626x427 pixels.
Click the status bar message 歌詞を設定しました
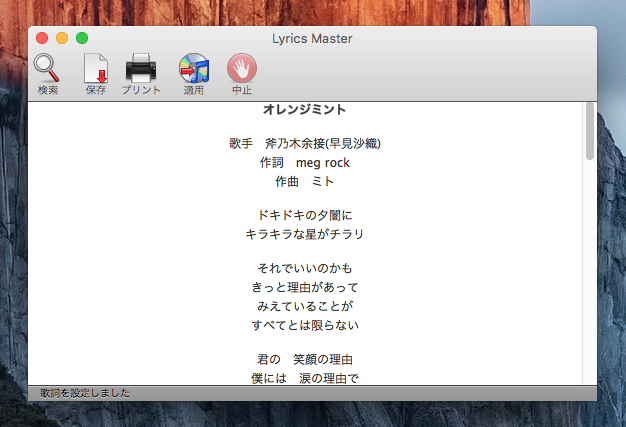point(85,393)
